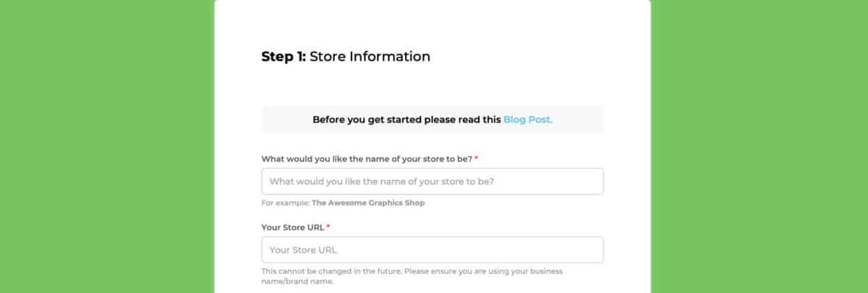868x293 pixels.
Task: Click the green background right of the form
Action: click(x=759, y=145)
